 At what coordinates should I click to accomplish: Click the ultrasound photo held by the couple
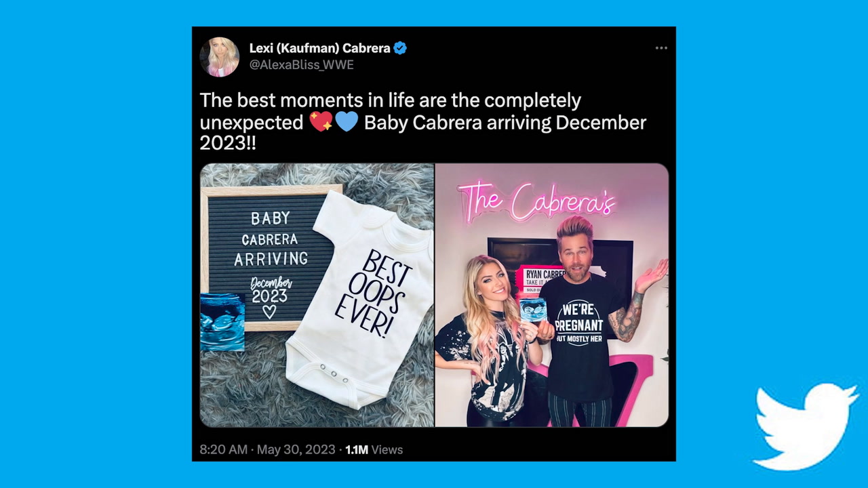pyautogui.click(x=533, y=310)
